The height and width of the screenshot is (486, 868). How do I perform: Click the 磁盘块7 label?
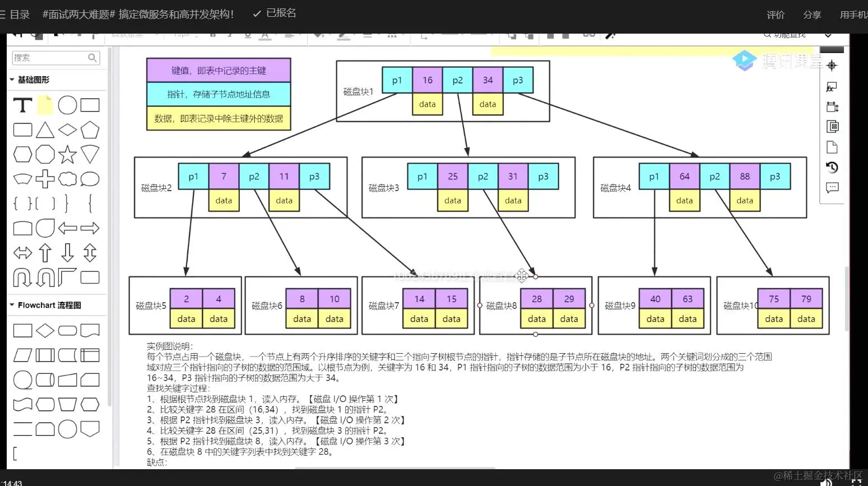pyautogui.click(x=384, y=306)
